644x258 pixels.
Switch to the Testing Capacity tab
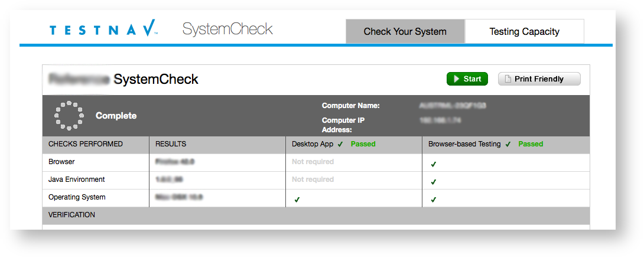point(524,31)
